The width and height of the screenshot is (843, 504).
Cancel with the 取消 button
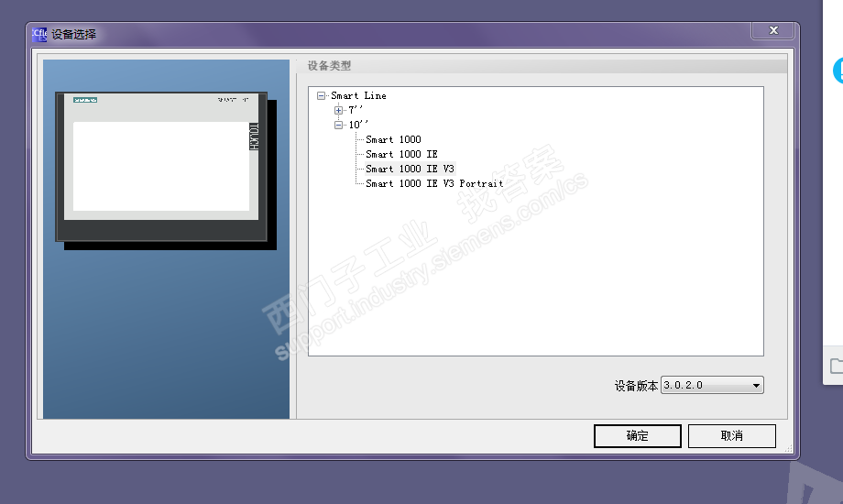(x=732, y=435)
